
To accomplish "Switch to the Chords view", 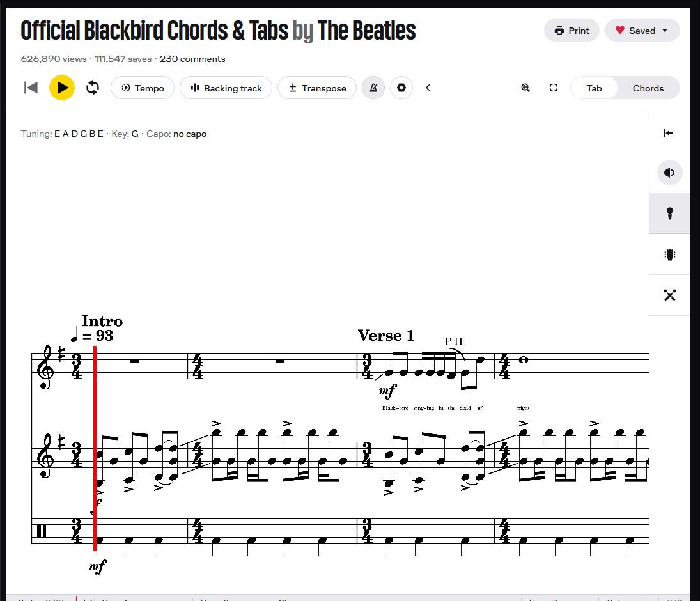I will pos(648,88).
